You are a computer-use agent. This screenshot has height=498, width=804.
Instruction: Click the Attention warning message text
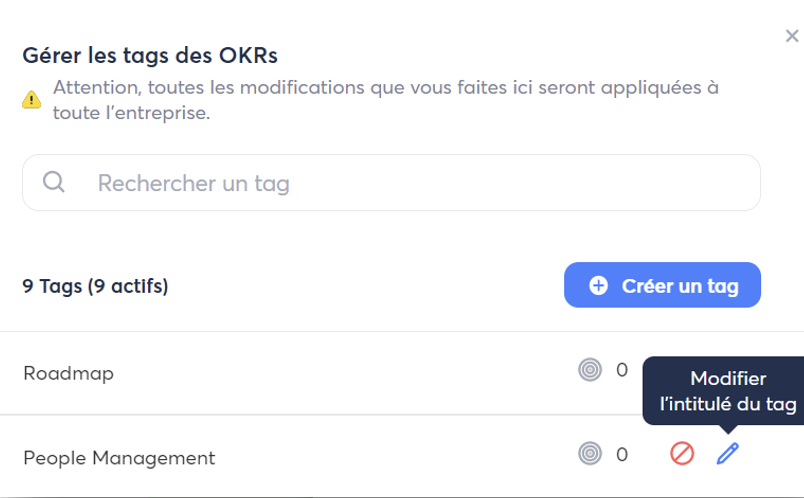point(385,100)
